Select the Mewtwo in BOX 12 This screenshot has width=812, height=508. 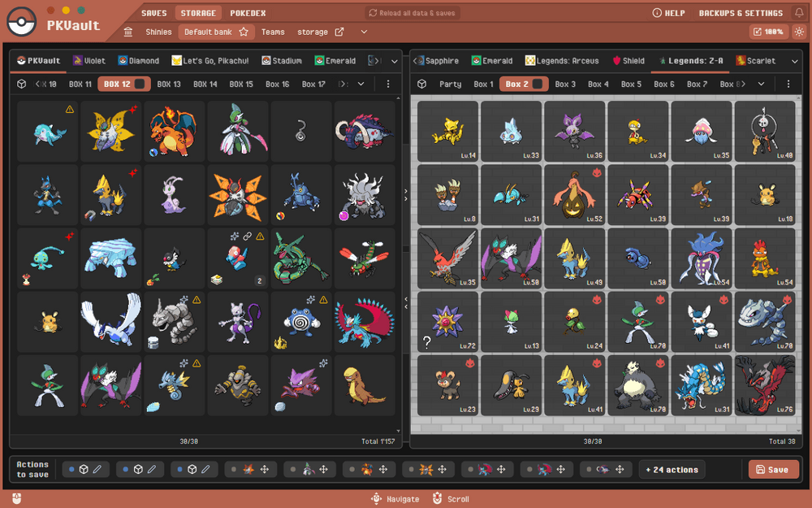238,322
